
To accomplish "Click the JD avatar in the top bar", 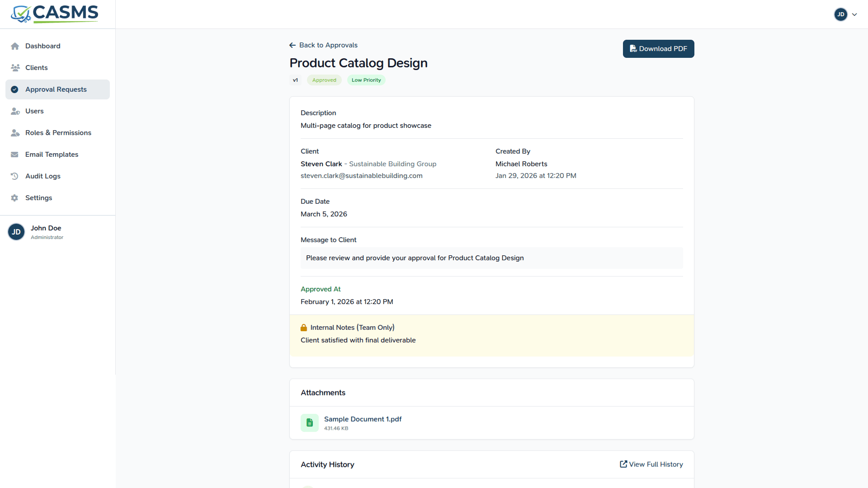I will coord(840,14).
